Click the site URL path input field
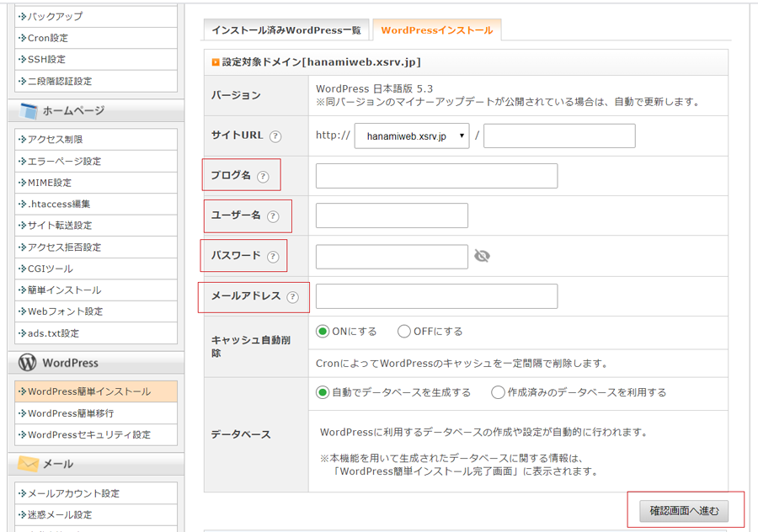The width and height of the screenshot is (758, 532). [559, 136]
